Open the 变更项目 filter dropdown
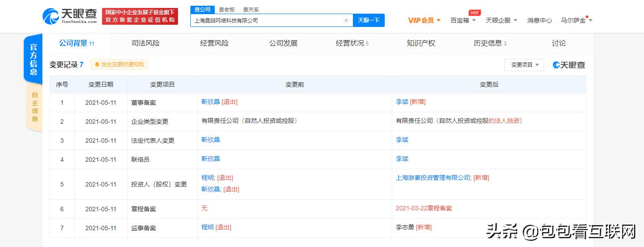644x247 pixels. click(x=524, y=65)
